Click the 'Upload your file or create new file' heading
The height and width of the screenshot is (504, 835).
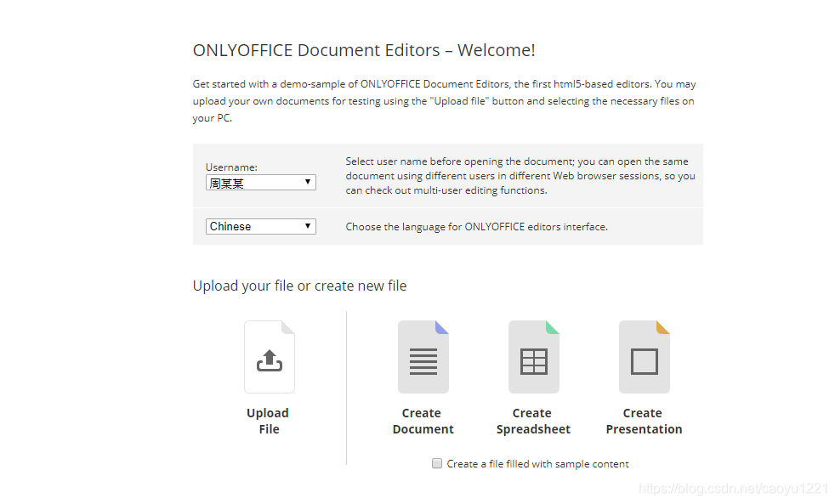tap(299, 286)
